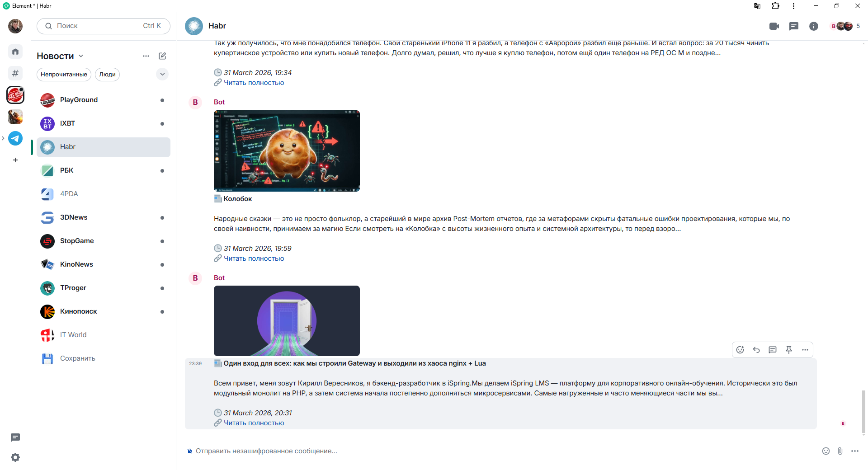This screenshot has width=868, height=470.
Task: Show room info panel
Action: point(814,26)
